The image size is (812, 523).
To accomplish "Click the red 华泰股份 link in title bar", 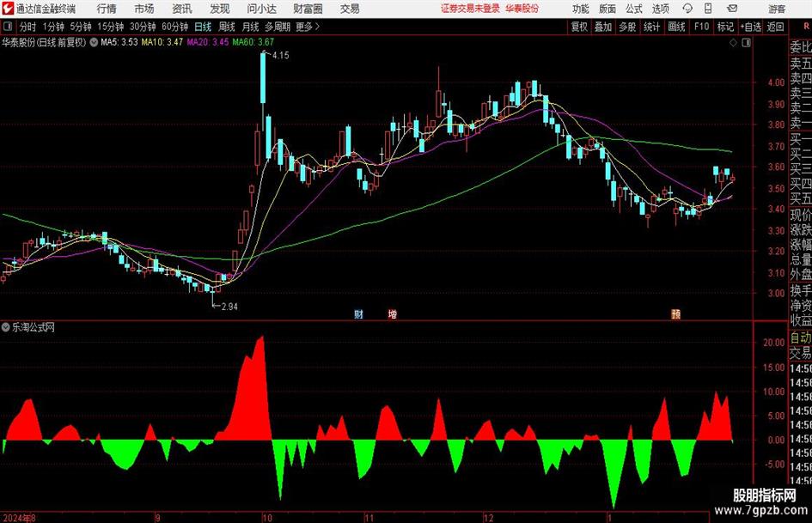I will [x=522, y=9].
